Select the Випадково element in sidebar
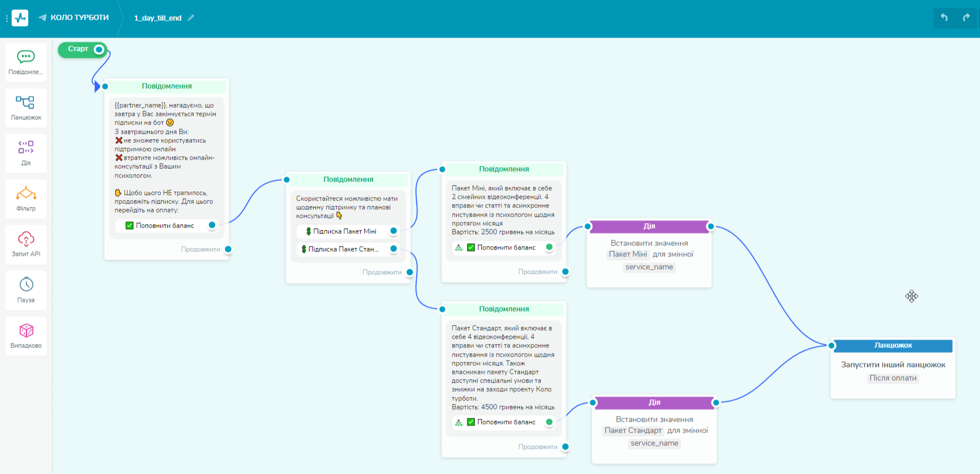This screenshot has height=474, width=980. (x=26, y=336)
